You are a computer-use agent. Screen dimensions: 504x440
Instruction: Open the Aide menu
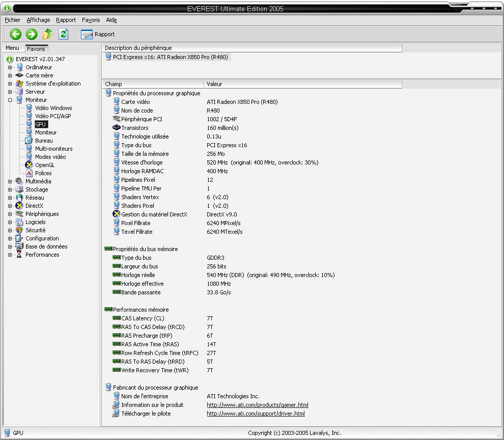click(111, 20)
